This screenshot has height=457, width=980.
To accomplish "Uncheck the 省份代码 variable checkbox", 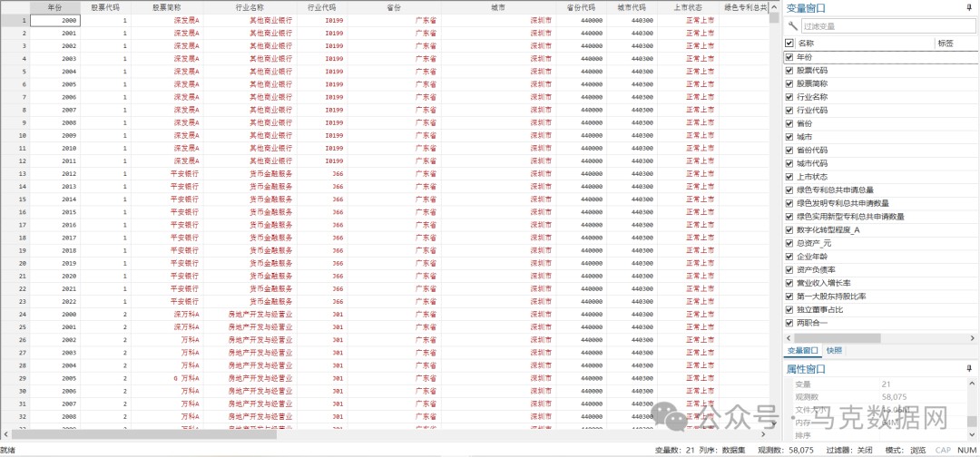I will pos(789,151).
